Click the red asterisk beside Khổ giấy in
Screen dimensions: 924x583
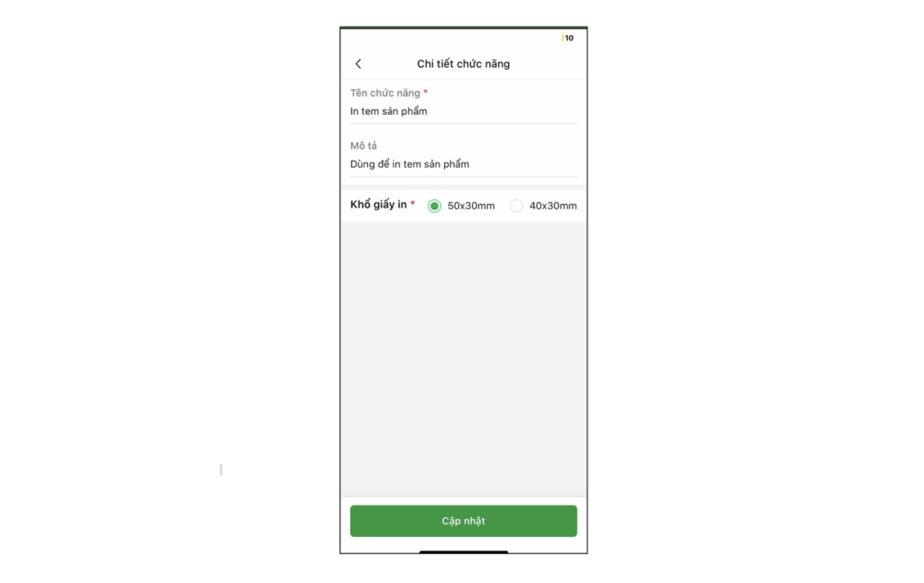tap(412, 203)
